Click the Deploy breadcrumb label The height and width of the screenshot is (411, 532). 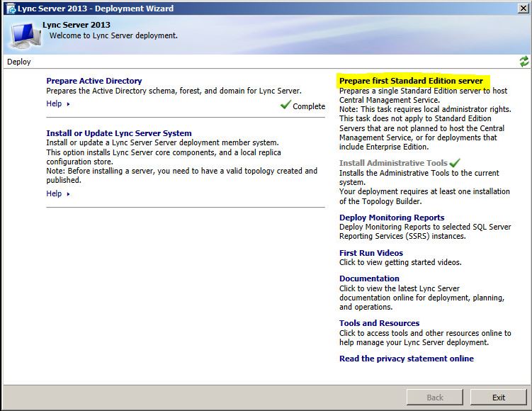pyautogui.click(x=18, y=62)
